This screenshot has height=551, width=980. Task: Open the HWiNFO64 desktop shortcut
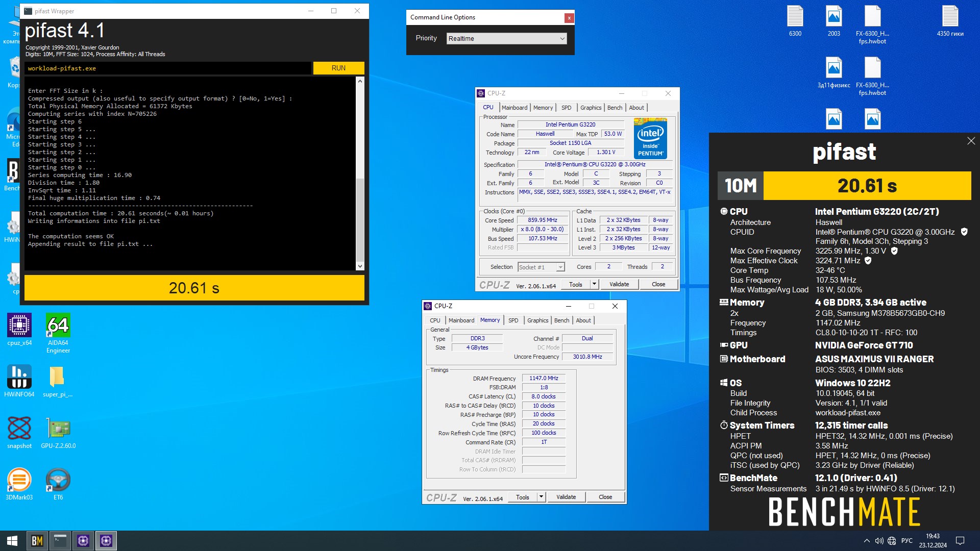tap(19, 381)
